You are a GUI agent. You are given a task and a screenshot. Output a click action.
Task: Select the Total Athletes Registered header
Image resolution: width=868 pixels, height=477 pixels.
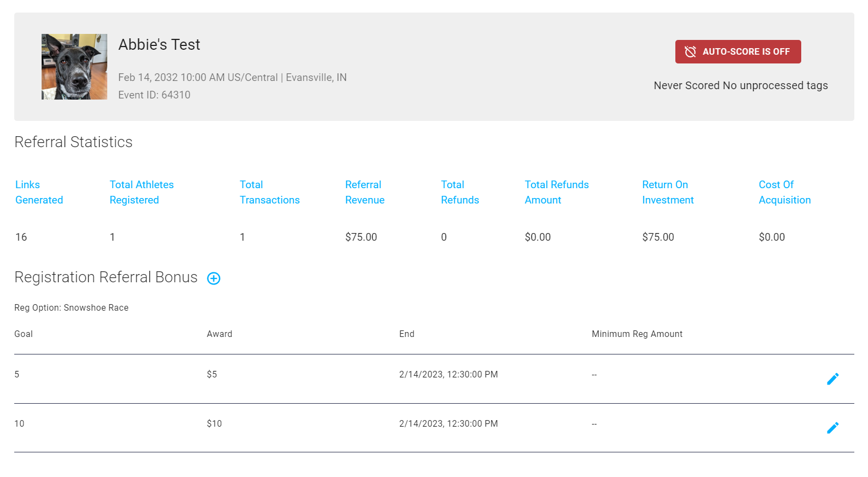[142, 192]
